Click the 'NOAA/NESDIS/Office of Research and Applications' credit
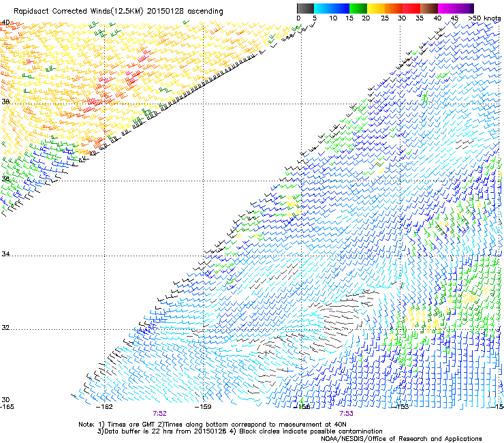 tap(401, 439)
